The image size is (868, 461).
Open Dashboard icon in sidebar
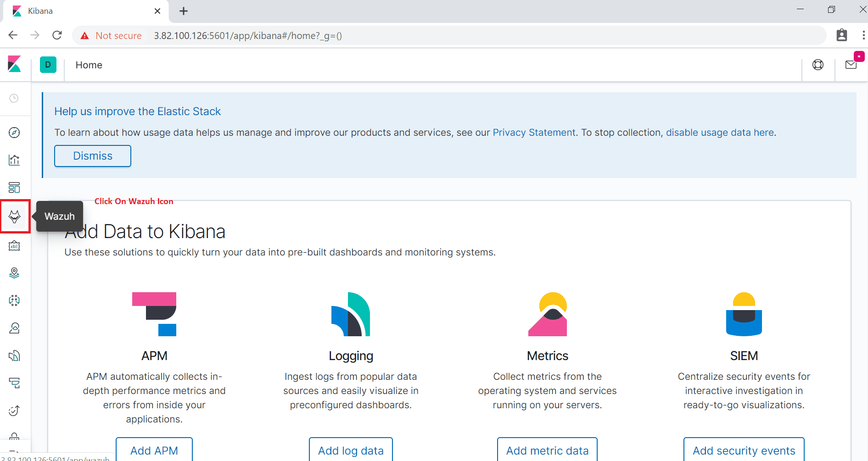point(14,188)
